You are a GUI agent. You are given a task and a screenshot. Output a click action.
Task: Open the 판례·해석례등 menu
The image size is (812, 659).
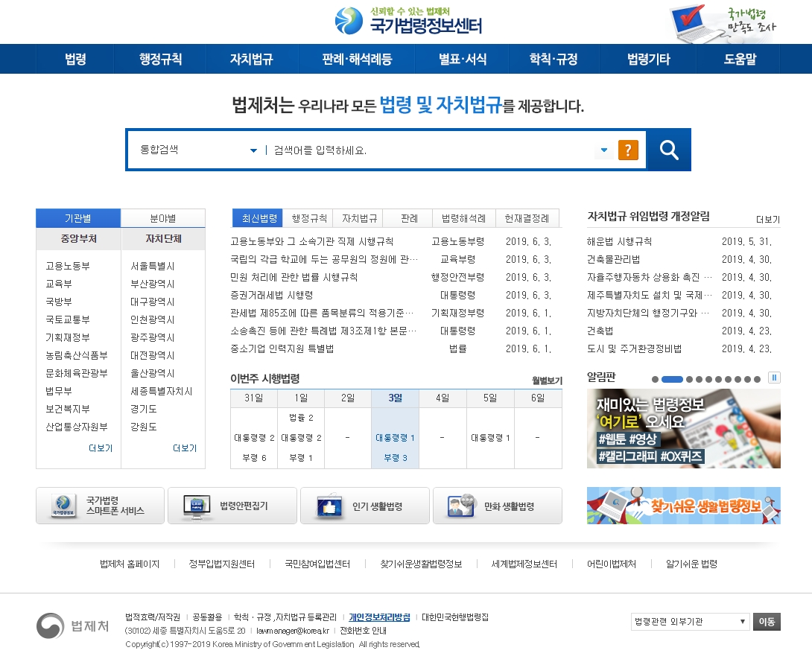(x=357, y=60)
